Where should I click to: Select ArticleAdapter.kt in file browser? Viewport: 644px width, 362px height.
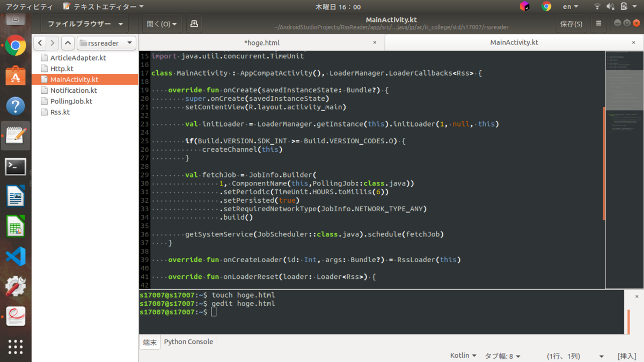click(x=78, y=57)
